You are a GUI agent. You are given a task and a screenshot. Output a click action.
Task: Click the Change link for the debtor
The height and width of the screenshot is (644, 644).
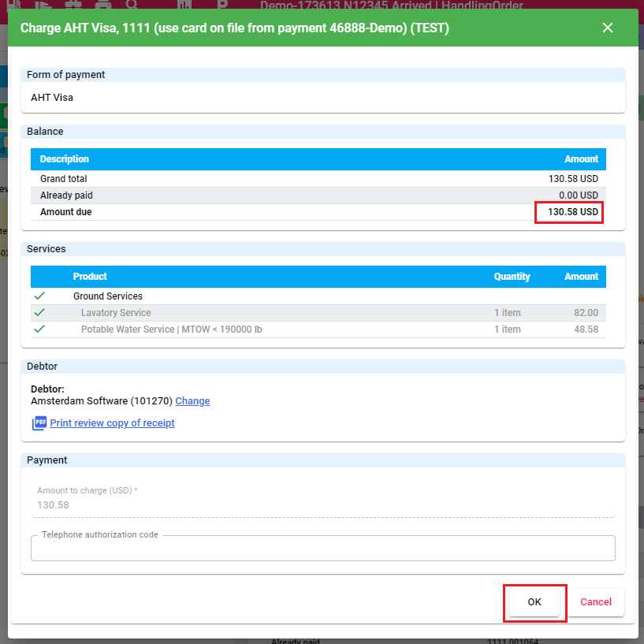point(192,401)
